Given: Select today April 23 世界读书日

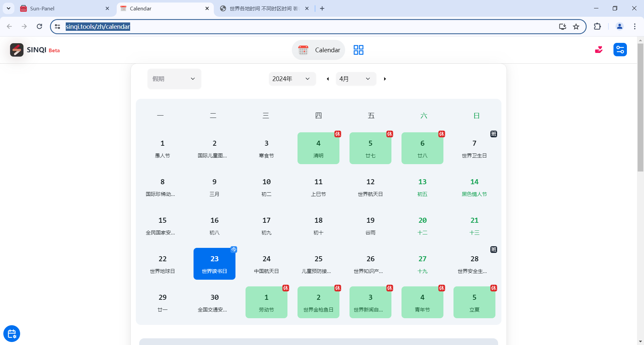Looking at the screenshot, I should [x=214, y=264].
